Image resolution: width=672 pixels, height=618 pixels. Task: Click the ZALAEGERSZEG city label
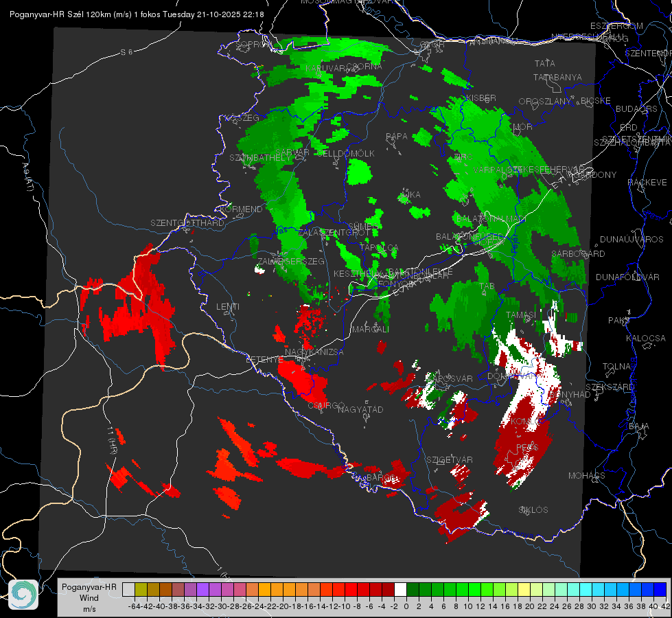tap(290, 262)
